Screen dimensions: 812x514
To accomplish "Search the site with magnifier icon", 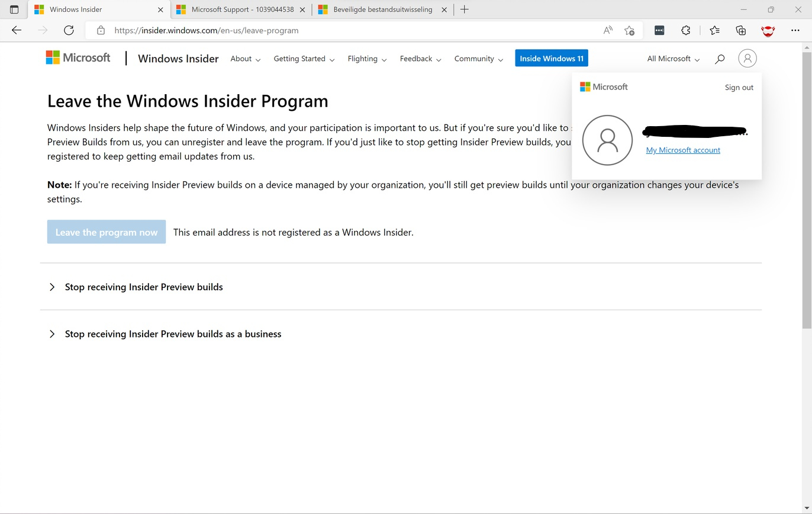I will (720, 59).
